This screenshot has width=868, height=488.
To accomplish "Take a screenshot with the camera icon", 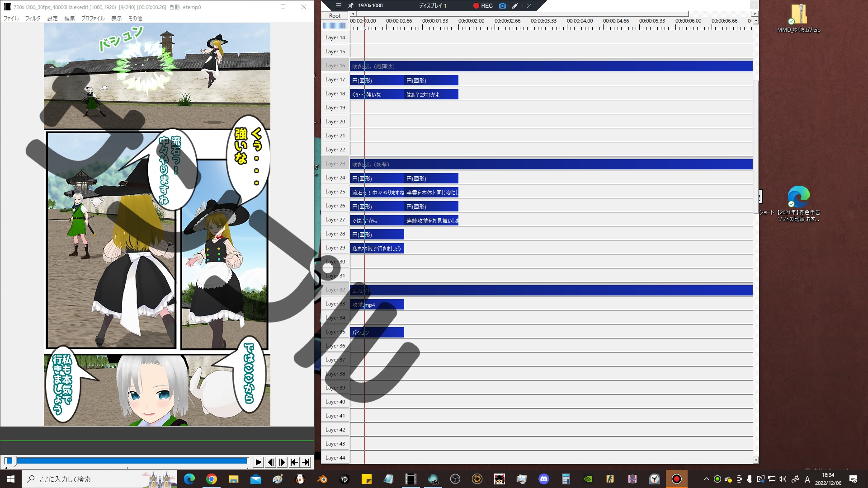I will (x=502, y=6).
